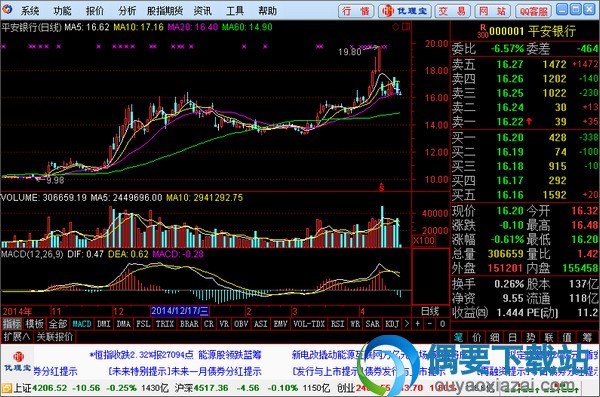This screenshot has width=600, height=397.
Task: Select the BRAR indicator
Action: click(189, 324)
